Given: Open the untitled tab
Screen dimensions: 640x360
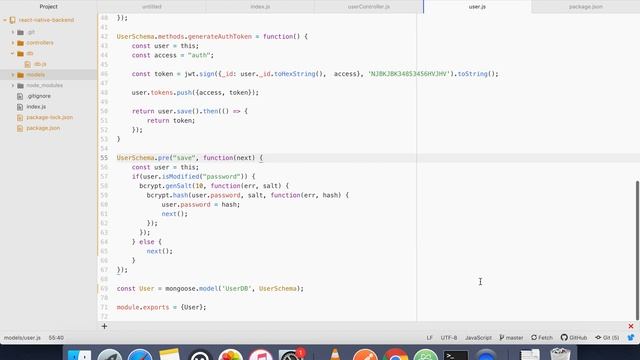Looking at the screenshot, I should (x=151, y=7).
